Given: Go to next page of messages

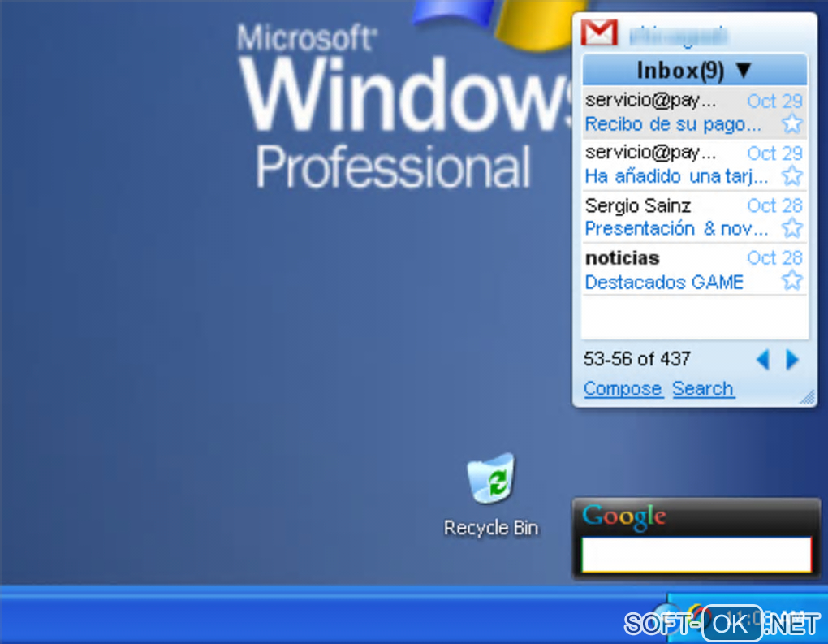Looking at the screenshot, I should coord(792,360).
